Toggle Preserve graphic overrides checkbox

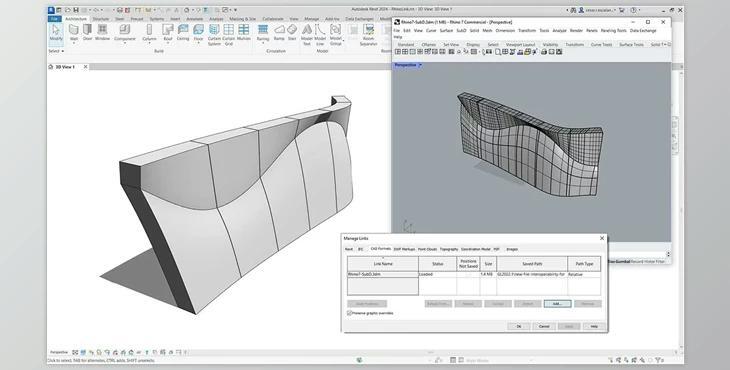point(349,313)
